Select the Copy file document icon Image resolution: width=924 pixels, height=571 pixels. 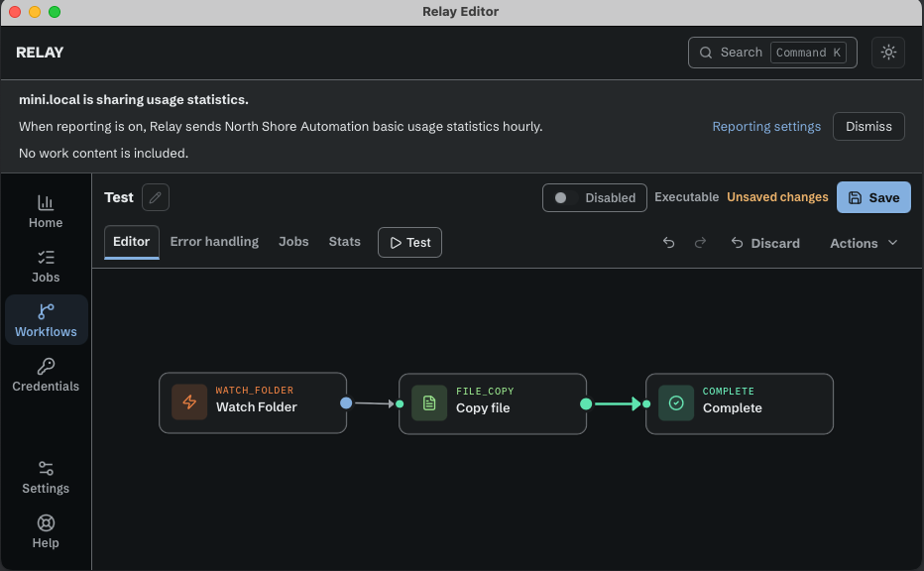429,403
